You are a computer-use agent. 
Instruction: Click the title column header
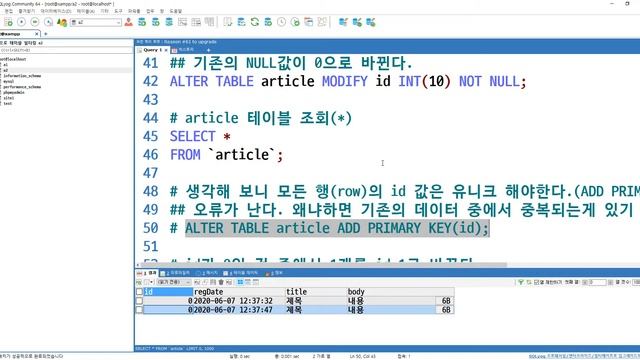(x=316, y=292)
